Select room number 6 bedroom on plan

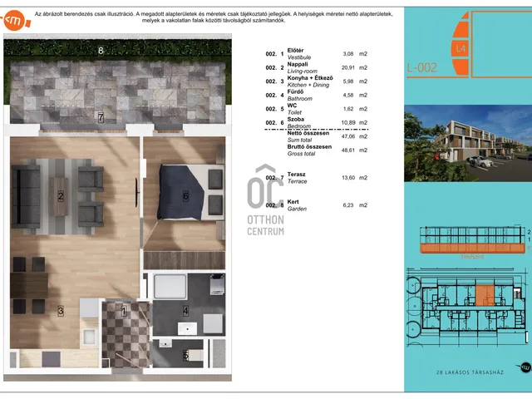[x=185, y=196]
